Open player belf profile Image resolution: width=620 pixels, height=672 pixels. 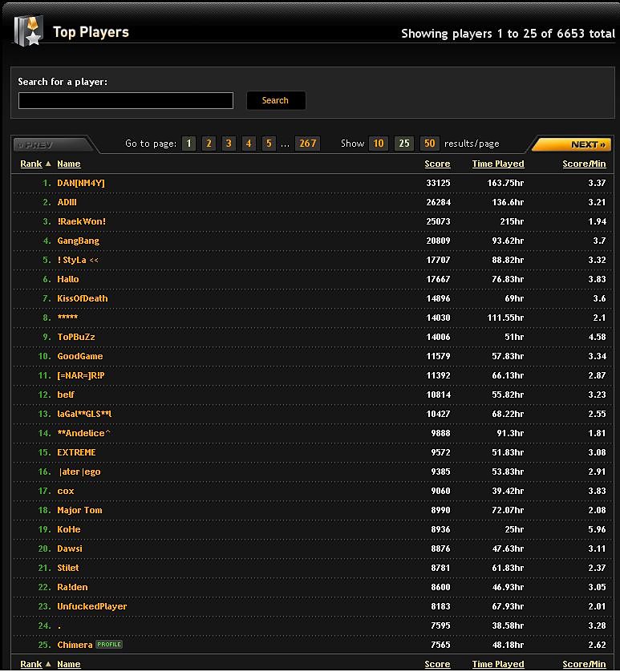(x=66, y=395)
